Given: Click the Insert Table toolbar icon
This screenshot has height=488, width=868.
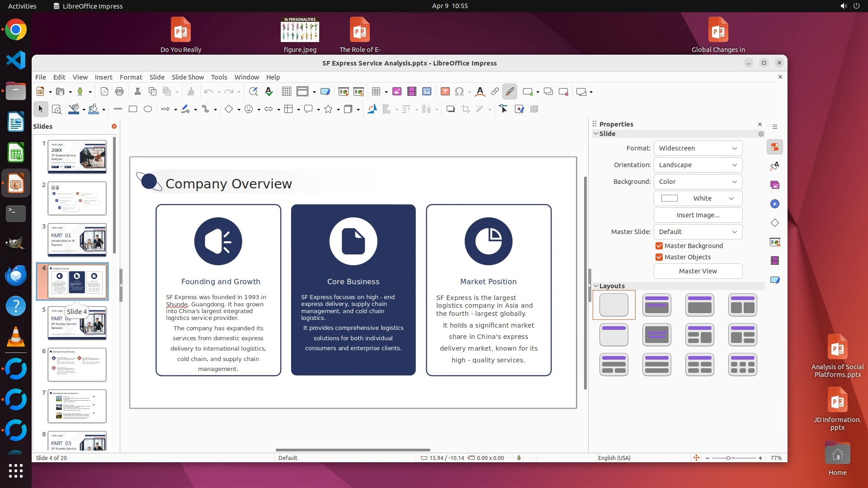Looking at the screenshot, I should 376,92.
